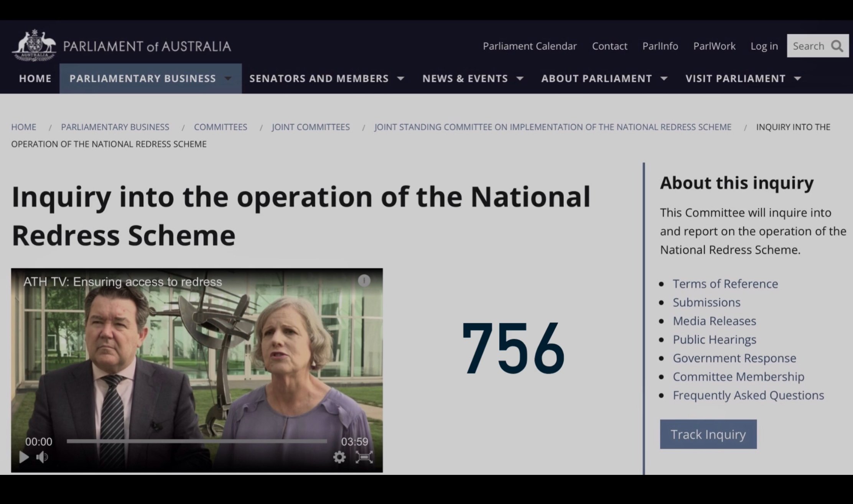Viewport: 853px width, 504px height.
Task: Open ABOUT PARLIAMENT menu
Action: (x=596, y=78)
